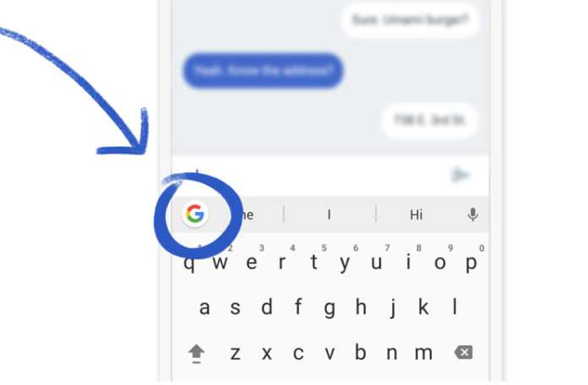
Task: Tap the Google G search button
Action: click(195, 214)
